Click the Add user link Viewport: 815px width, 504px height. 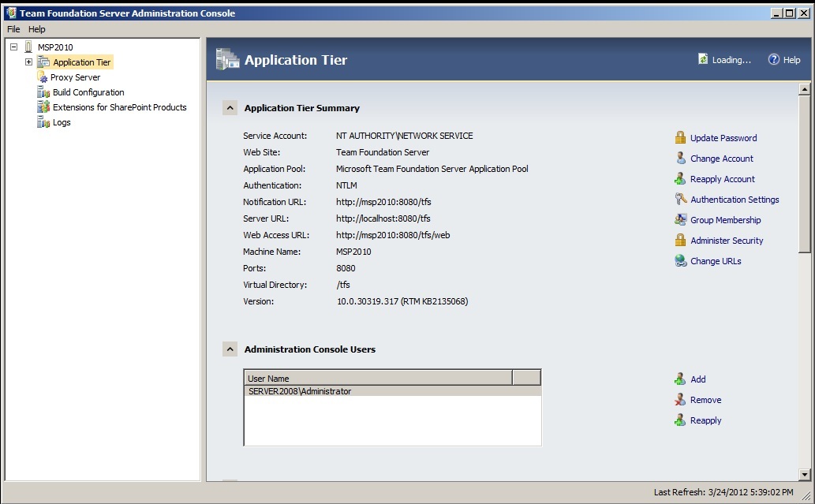[698, 379]
